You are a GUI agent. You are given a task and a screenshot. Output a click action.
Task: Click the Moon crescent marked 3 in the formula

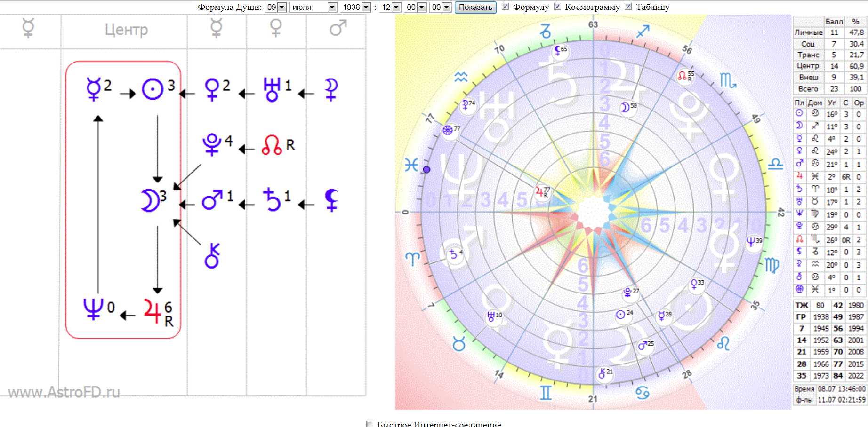[150, 200]
